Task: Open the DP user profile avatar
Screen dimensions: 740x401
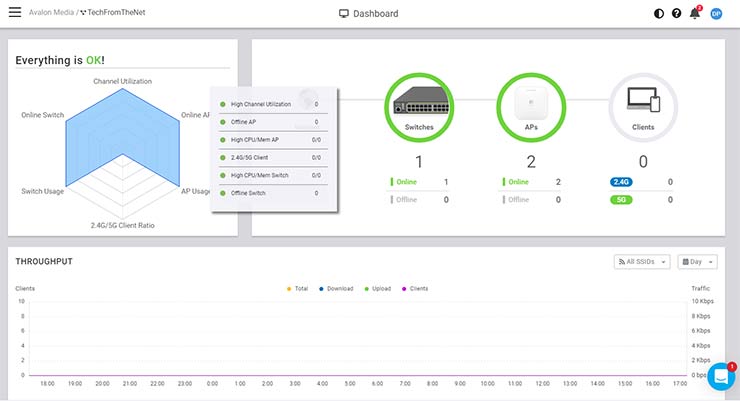Action: 716,14
